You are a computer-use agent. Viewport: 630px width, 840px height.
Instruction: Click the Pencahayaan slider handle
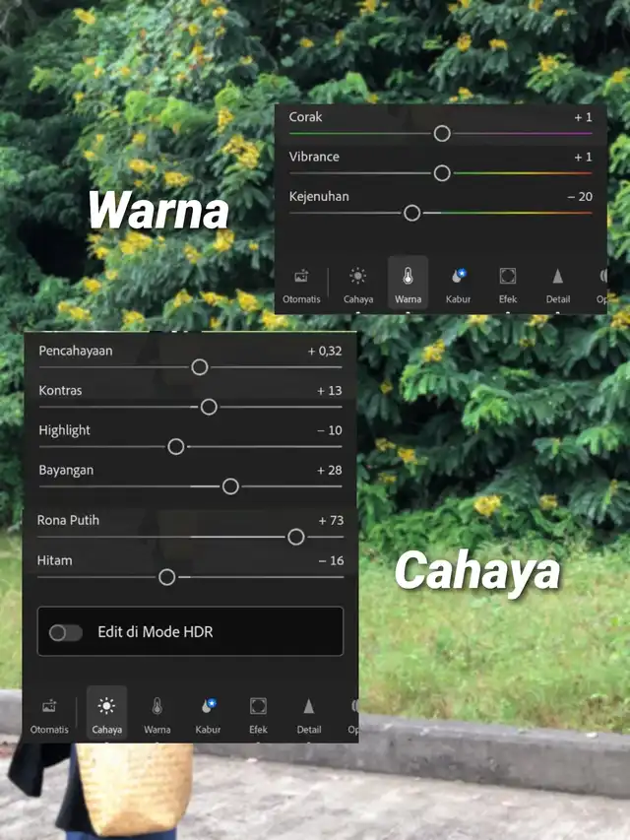[200, 367]
